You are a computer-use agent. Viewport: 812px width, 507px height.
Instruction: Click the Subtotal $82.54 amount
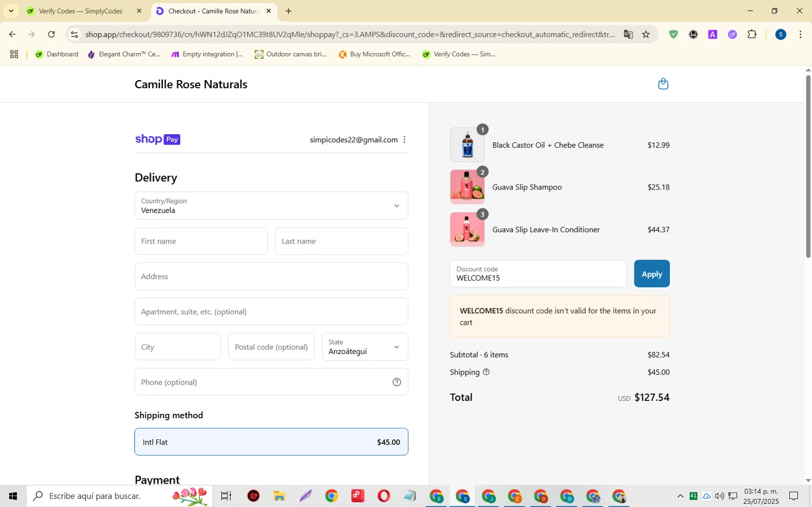click(658, 355)
